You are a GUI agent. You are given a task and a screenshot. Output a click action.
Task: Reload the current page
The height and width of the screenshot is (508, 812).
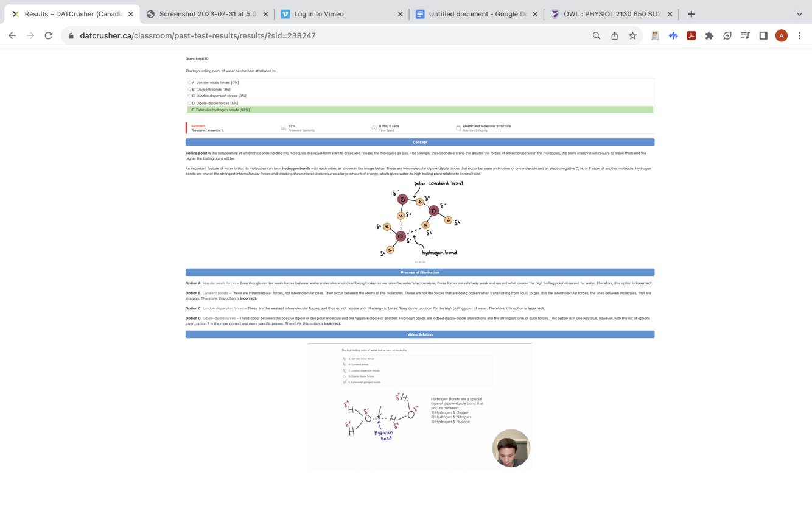click(49, 35)
